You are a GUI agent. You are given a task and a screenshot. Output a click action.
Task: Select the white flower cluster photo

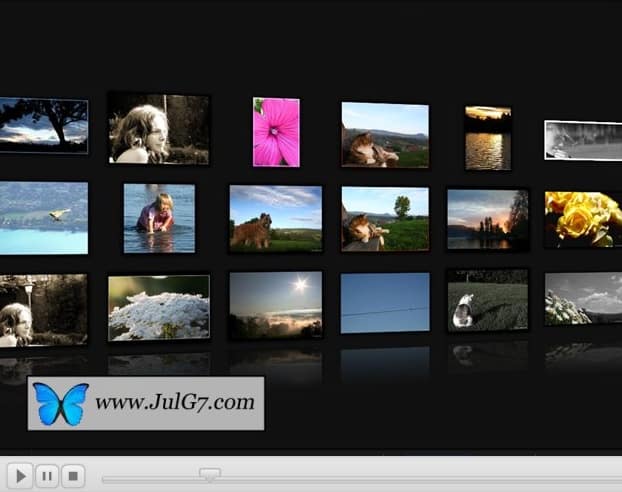tap(159, 308)
